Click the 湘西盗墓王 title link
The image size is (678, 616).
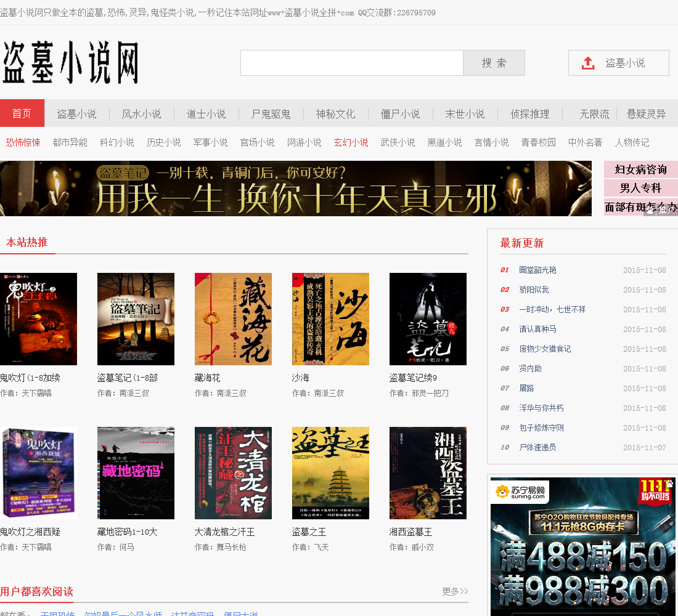410,532
